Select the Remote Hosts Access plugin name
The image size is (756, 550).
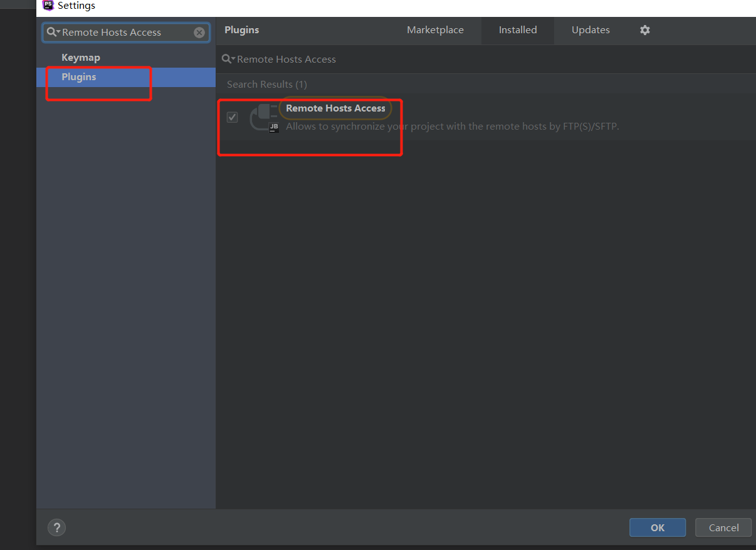pyautogui.click(x=335, y=108)
